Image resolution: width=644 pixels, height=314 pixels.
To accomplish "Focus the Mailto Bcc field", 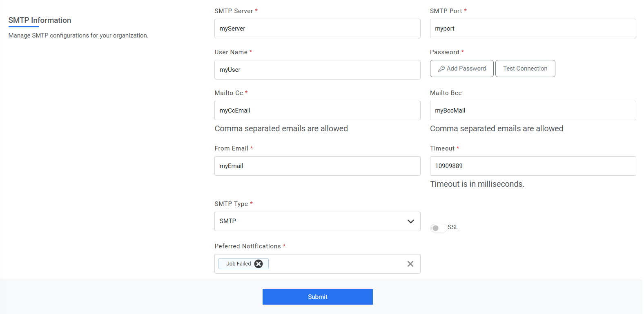I will point(533,111).
